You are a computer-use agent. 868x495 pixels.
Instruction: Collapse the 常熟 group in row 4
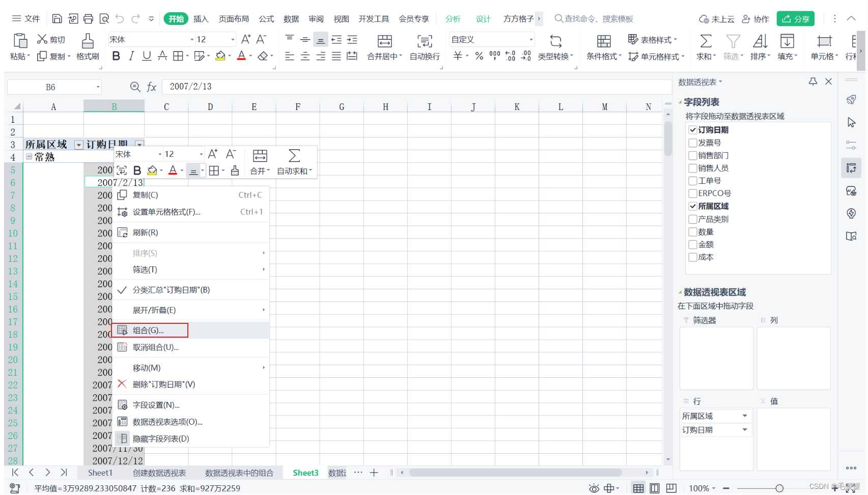[29, 157]
